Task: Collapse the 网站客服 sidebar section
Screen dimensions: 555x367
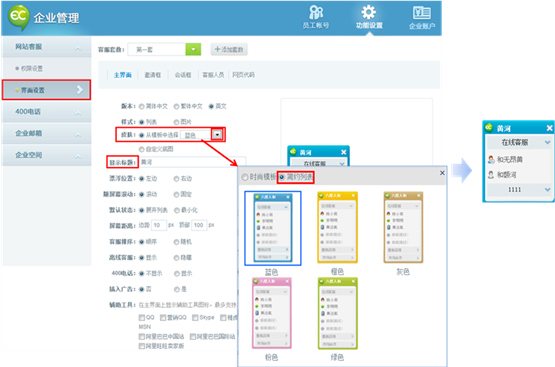Action: [78, 47]
